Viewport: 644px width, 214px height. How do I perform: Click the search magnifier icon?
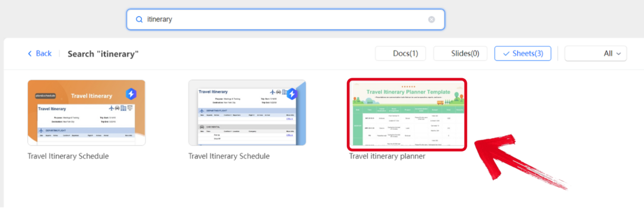point(139,20)
